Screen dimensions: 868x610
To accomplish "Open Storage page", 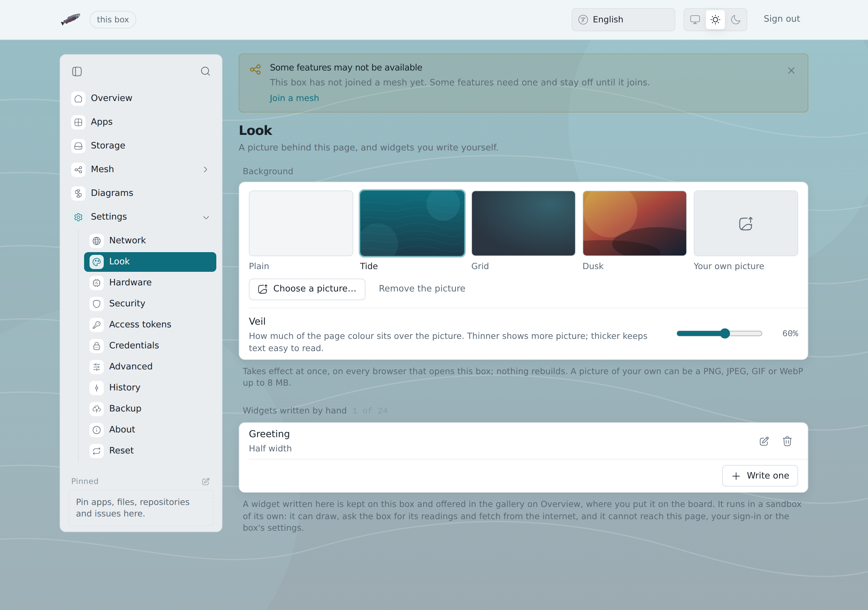I will 141,145.
